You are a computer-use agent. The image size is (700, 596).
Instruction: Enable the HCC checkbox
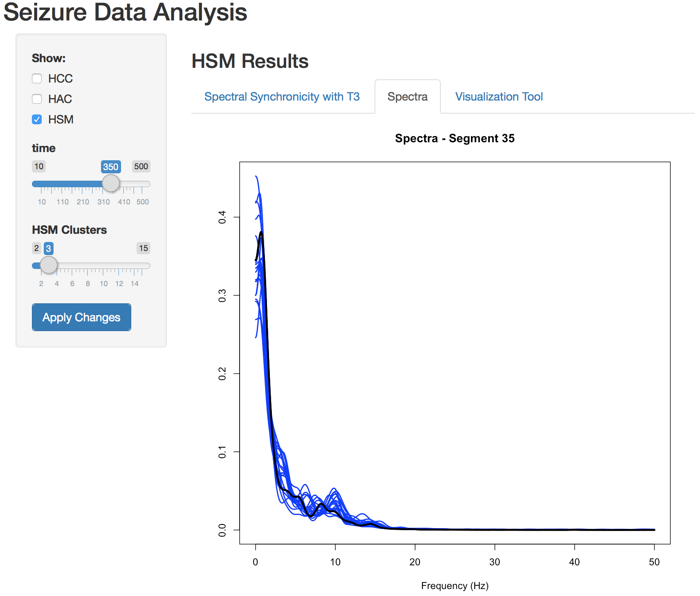click(x=37, y=78)
